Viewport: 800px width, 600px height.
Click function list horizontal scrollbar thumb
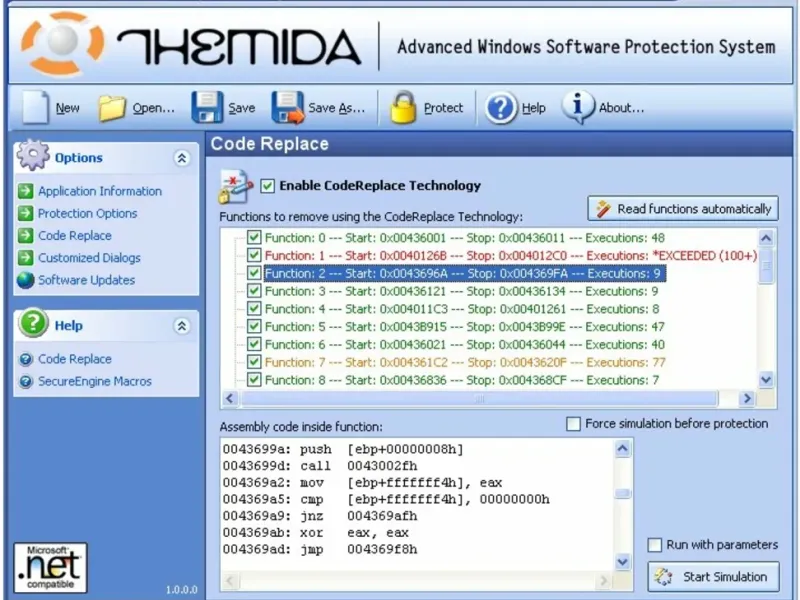coord(479,398)
